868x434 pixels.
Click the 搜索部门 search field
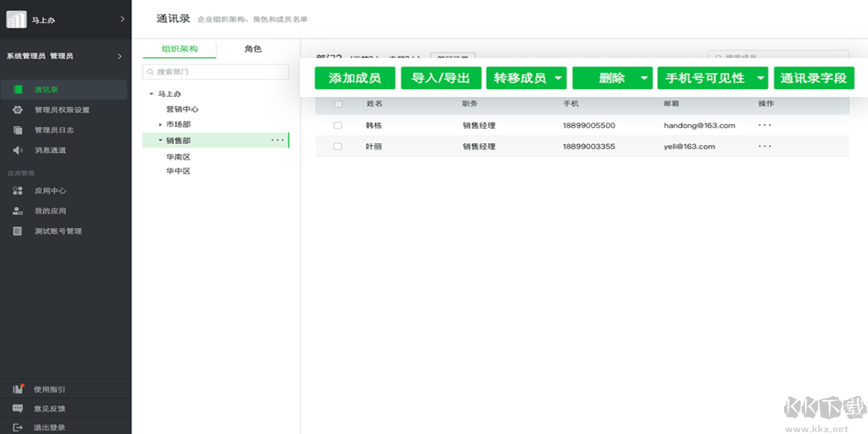click(x=217, y=72)
